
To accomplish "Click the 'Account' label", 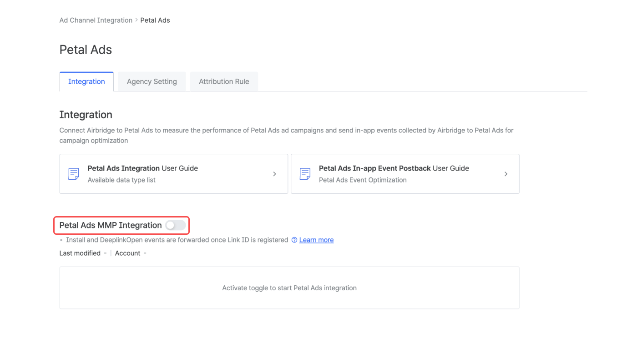I will click(128, 253).
